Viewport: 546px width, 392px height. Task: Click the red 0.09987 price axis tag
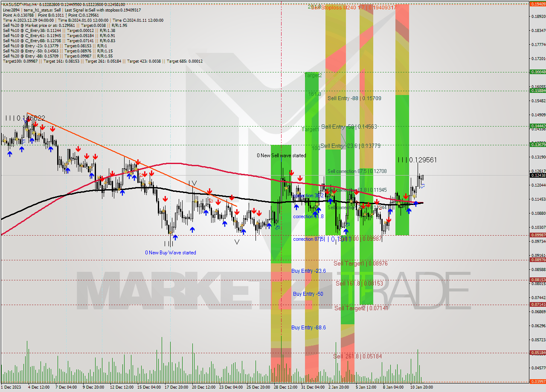(537, 235)
